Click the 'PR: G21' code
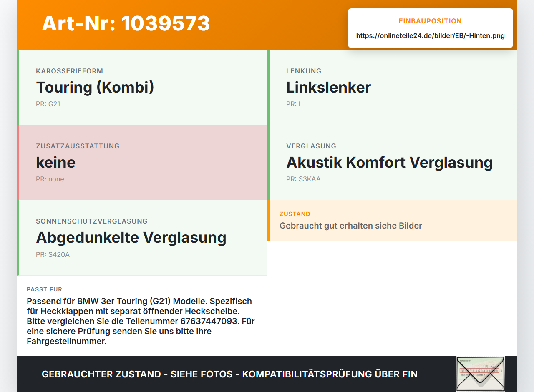The width and height of the screenshot is (534, 392). [48, 104]
